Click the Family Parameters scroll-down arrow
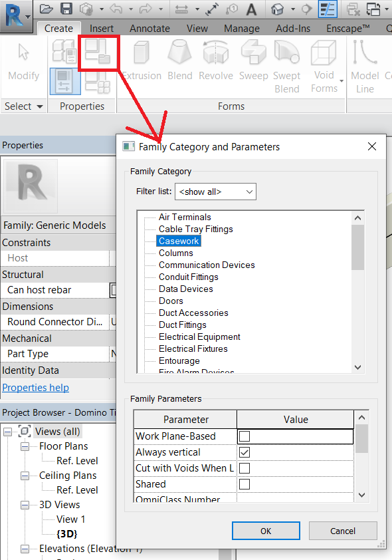The height and width of the screenshot is (560, 392). [x=361, y=495]
